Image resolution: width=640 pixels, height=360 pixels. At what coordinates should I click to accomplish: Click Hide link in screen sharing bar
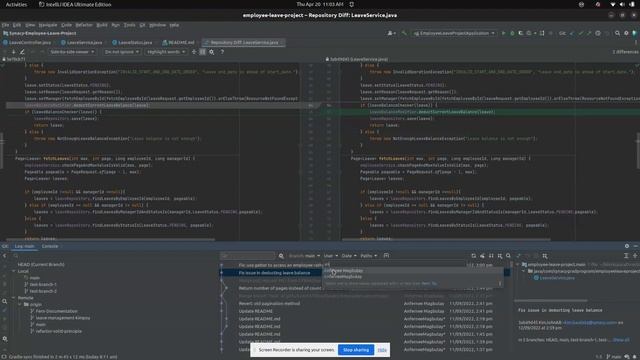(x=382, y=350)
